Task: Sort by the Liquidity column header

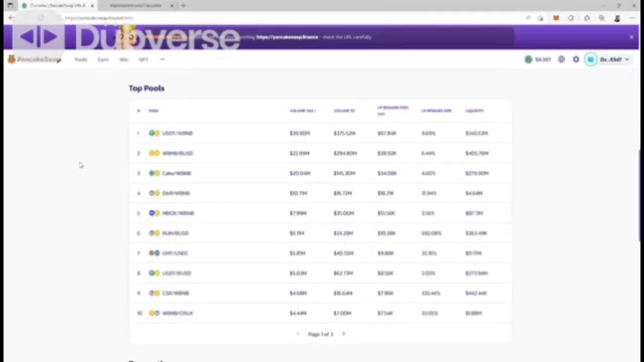Action: tap(474, 111)
